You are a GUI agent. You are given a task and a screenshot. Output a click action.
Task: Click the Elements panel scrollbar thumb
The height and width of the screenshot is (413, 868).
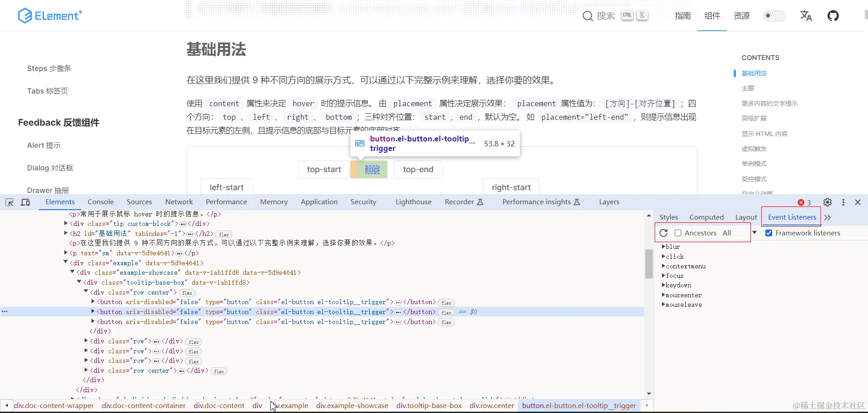click(649, 264)
